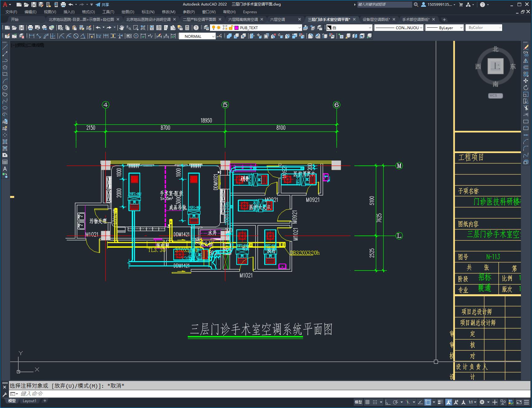Toggle object snap in status bar
This screenshot has width=532, height=408.
pos(428,402)
